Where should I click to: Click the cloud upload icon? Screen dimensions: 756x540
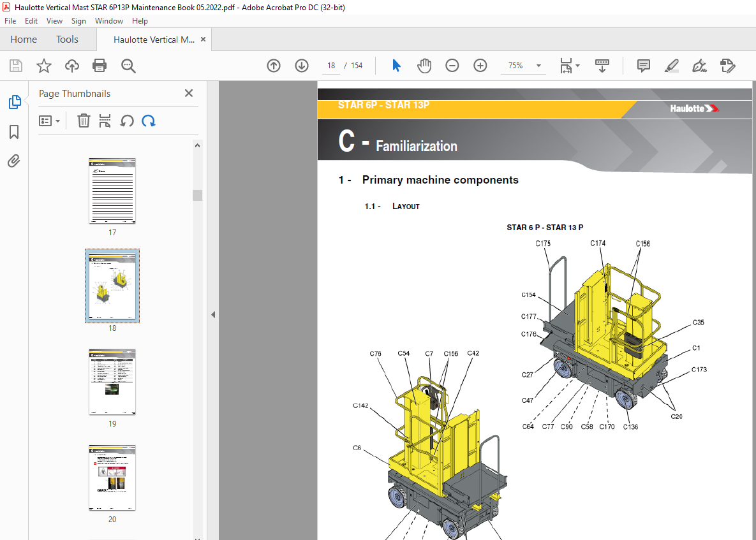coord(72,66)
